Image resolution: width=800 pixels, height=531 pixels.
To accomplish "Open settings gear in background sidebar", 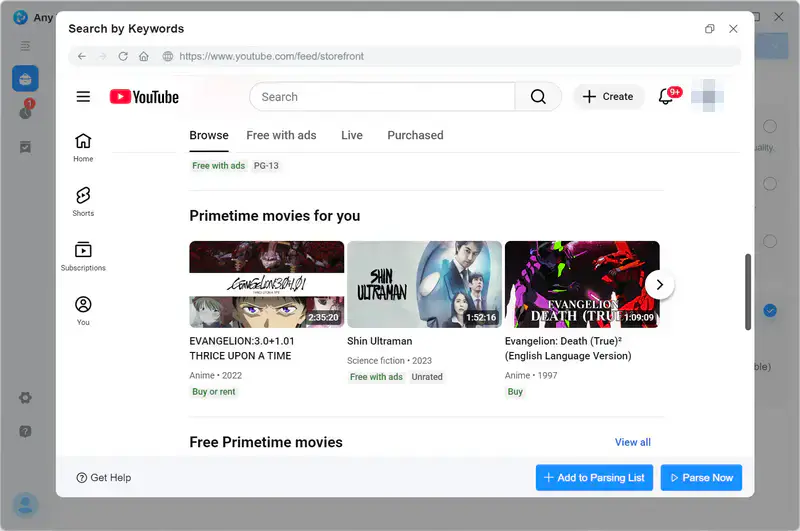I will (x=25, y=397).
